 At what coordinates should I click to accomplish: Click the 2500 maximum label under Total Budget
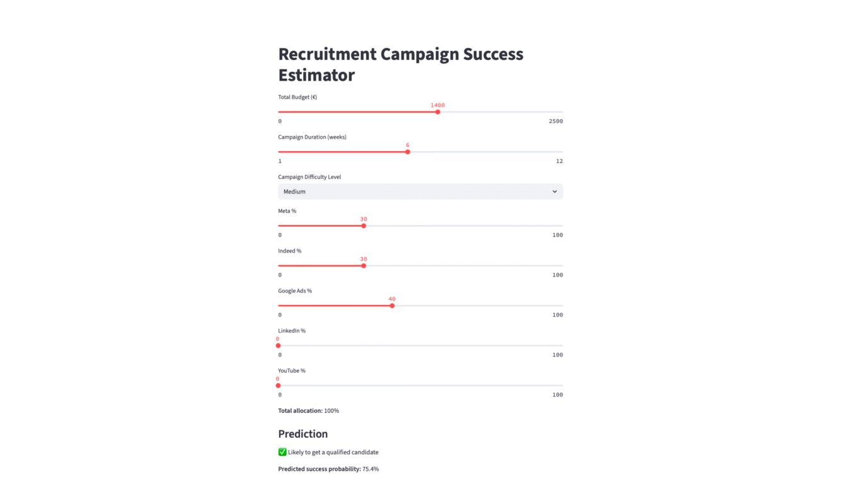(x=556, y=121)
